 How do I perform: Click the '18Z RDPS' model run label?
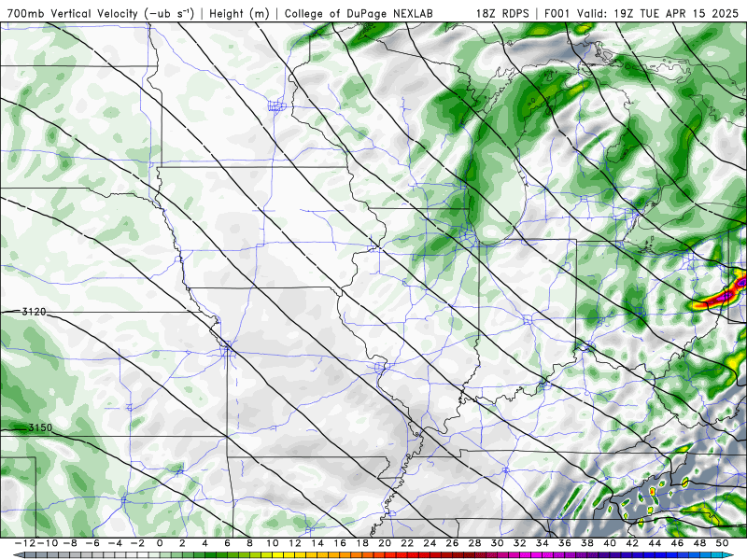point(502,13)
